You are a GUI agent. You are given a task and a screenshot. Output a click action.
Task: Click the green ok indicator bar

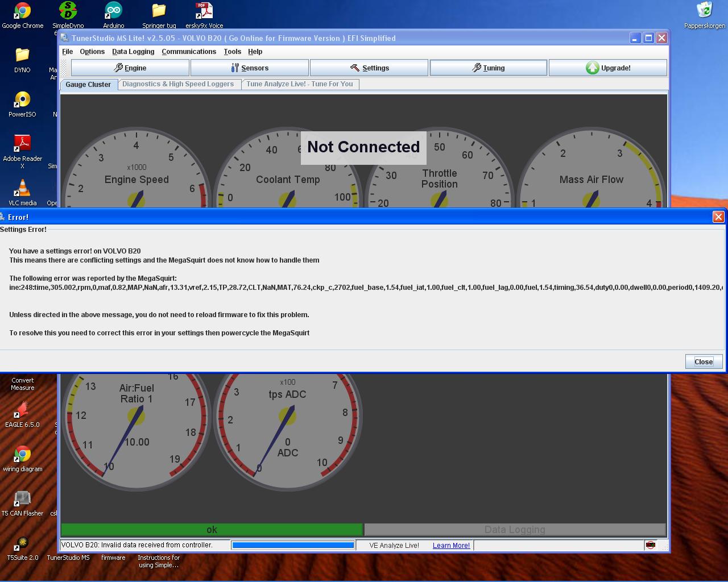pos(212,530)
